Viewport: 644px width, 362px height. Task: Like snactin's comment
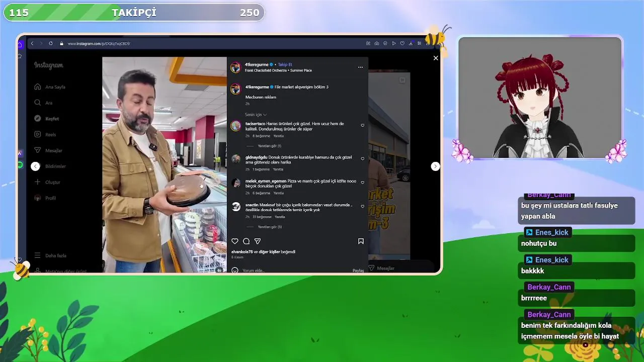coord(362,206)
